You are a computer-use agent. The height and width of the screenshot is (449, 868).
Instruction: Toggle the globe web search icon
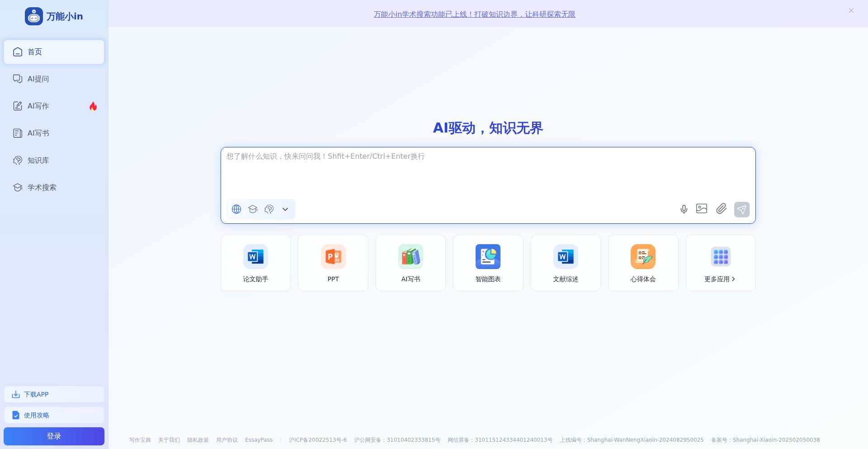[236, 209]
